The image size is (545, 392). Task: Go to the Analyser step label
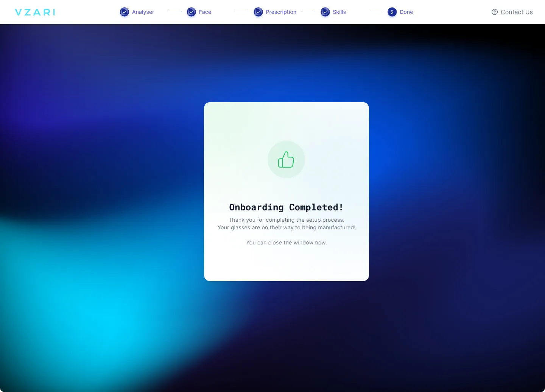(143, 12)
